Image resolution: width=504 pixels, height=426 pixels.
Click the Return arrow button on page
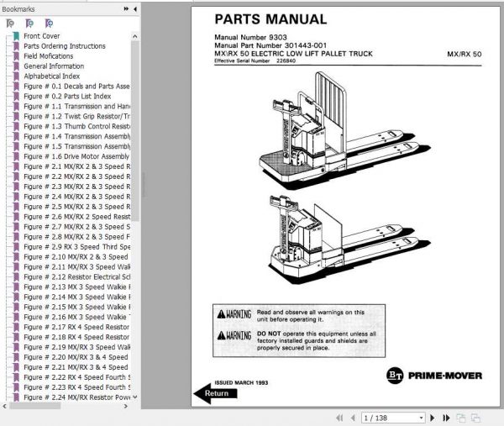point(216,393)
